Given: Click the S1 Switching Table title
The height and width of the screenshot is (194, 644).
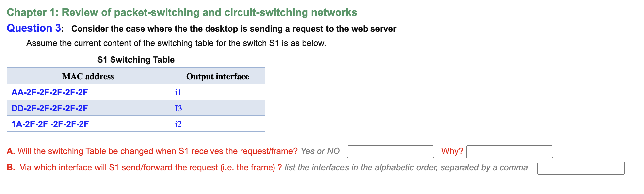Looking at the screenshot, I should point(135,60).
